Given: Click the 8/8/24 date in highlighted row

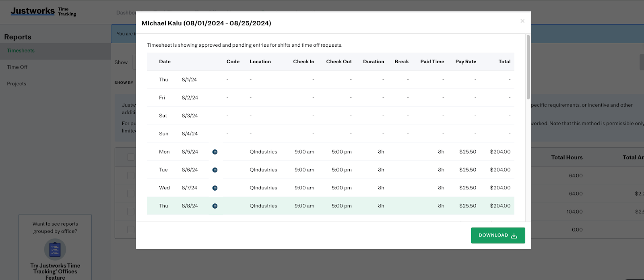Looking at the screenshot, I should [x=190, y=206].
